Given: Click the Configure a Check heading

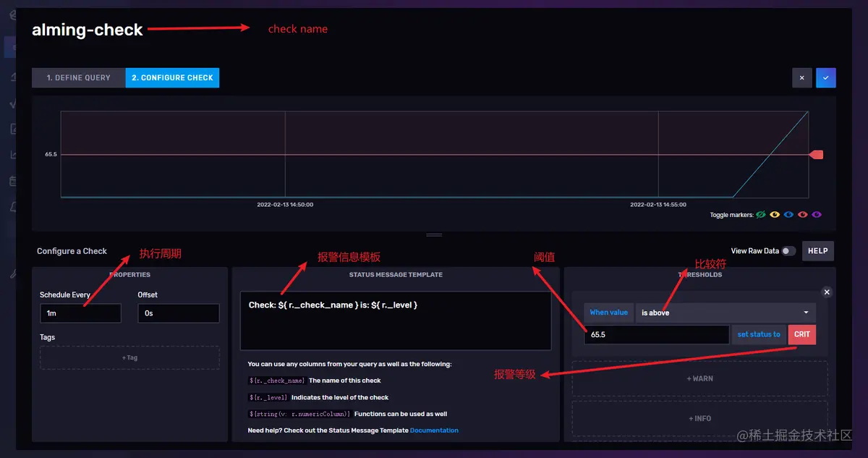Looking at the screenshot, I should 72,251.
